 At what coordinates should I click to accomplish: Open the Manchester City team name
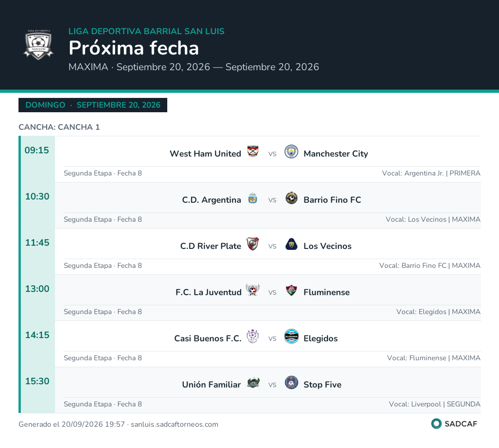click(336, 154)
